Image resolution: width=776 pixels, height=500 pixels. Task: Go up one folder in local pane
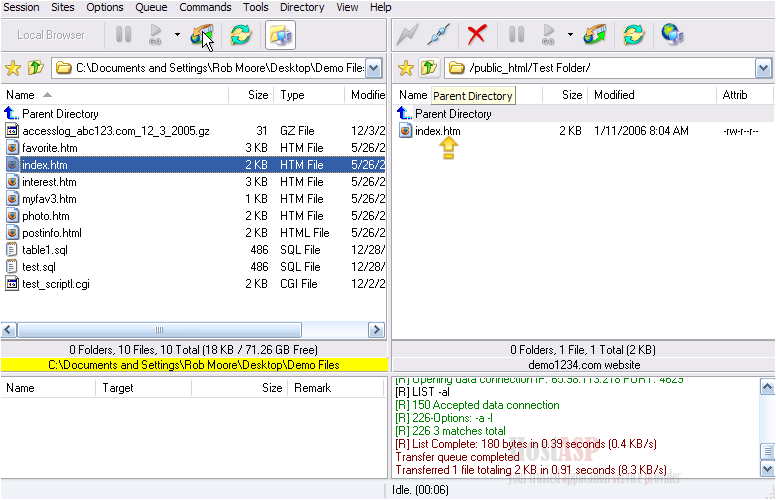click(x=36, y=68)
